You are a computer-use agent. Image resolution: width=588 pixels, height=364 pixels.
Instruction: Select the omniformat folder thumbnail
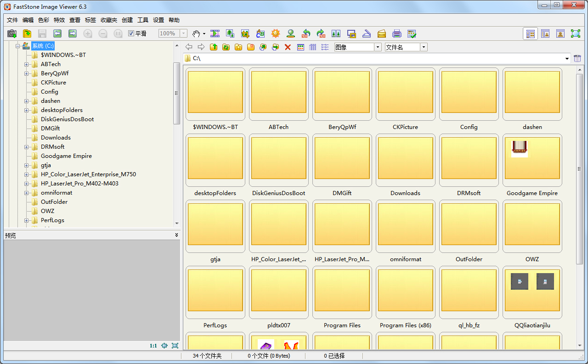coord(406,226)
